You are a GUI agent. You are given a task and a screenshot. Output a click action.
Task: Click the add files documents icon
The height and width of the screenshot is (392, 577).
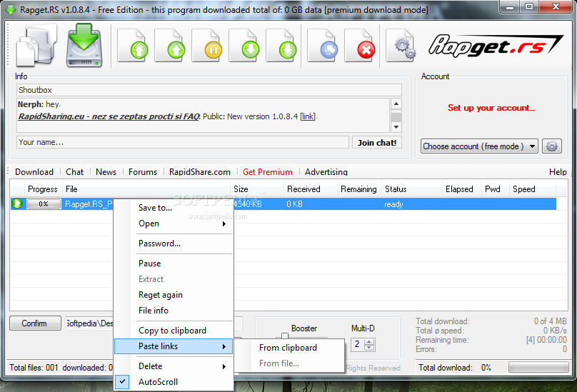tap(37, 45)
